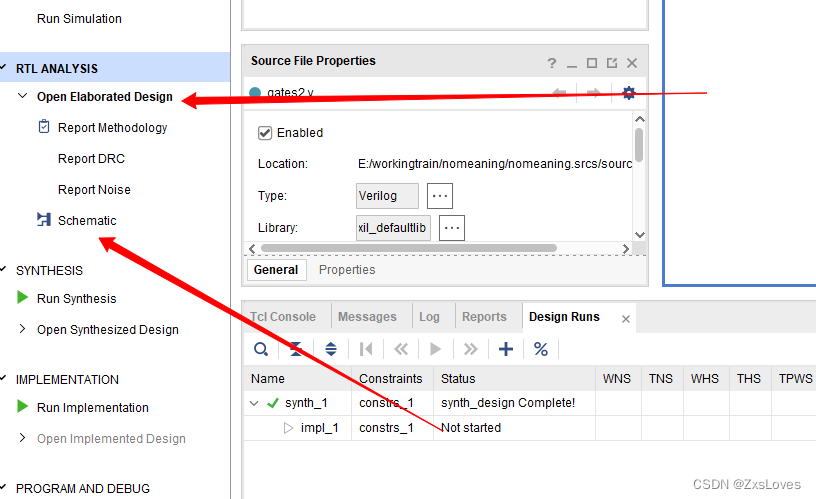Open the Reports tab
This screenshot has height=499, width=816.
(x=484, y=317)
